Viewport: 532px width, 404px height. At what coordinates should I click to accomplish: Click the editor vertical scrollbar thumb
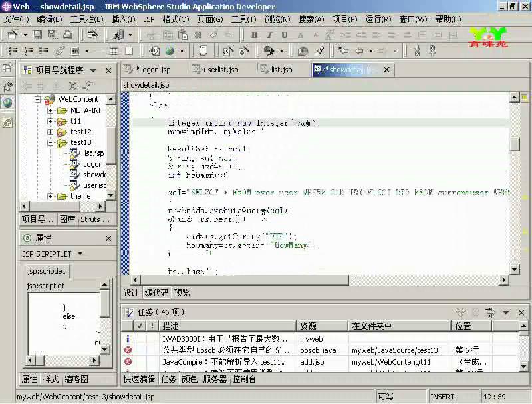(515, 144)
